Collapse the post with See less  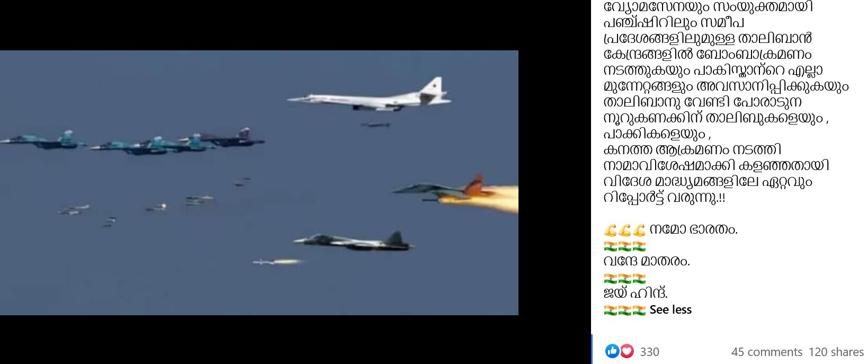point(670,309)
